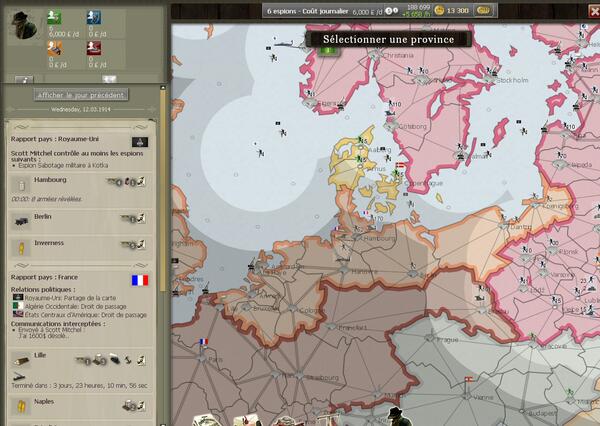Click the 'Sélectionner une province' banner
Viewport: 600px width, 426px height.
[x=388, y=39]
